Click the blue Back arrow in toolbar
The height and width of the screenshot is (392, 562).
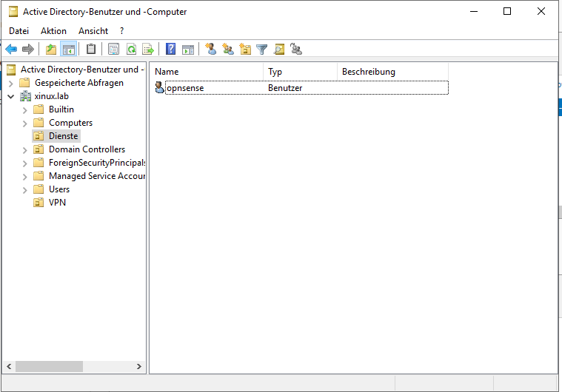click(11, 50)
